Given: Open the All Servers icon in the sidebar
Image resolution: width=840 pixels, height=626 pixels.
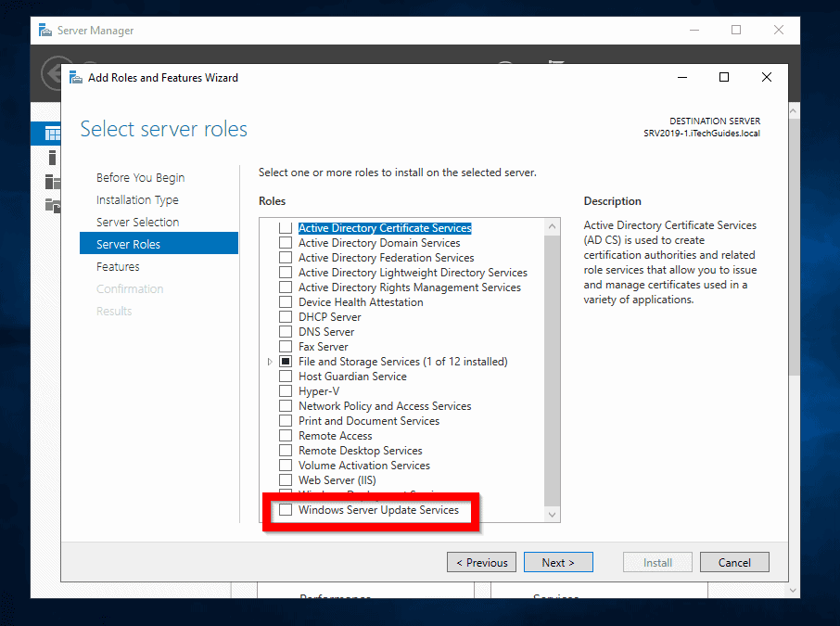Looking at the screenshot, I should [51, 182].
